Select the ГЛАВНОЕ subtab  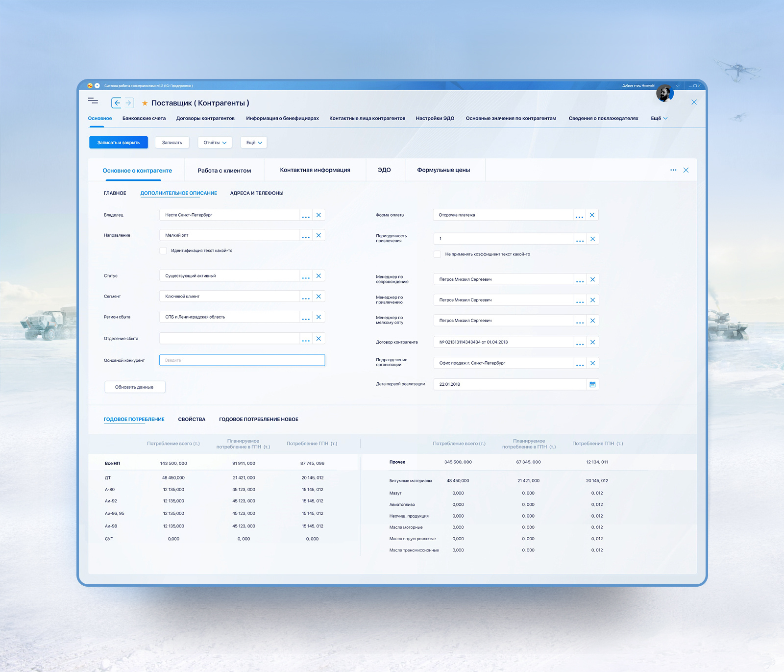click(115, 193)
